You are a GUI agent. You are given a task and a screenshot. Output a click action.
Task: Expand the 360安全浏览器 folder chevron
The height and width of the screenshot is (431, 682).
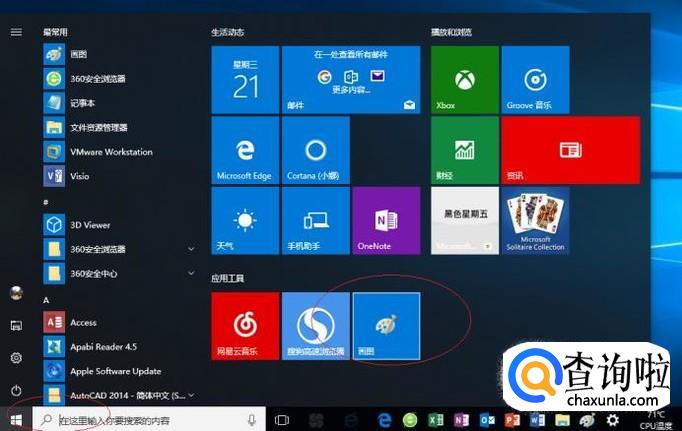(x=191, y=249)
